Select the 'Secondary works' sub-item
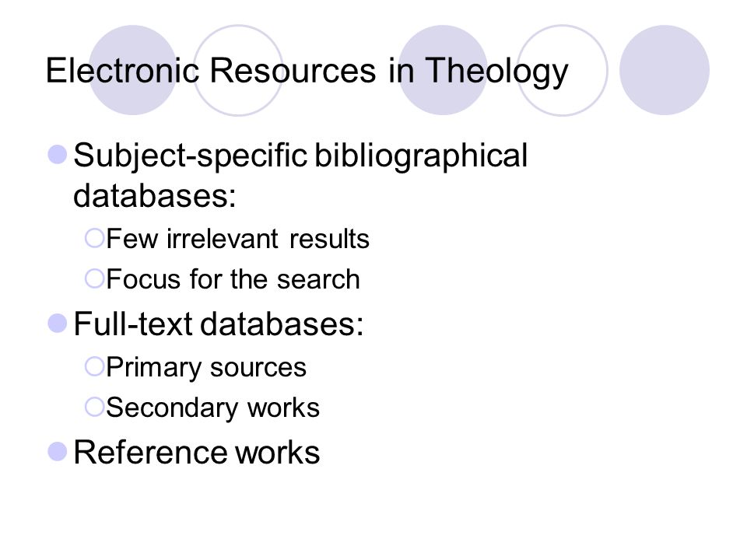Screen dimensions: 747x560 coord(212,408)
